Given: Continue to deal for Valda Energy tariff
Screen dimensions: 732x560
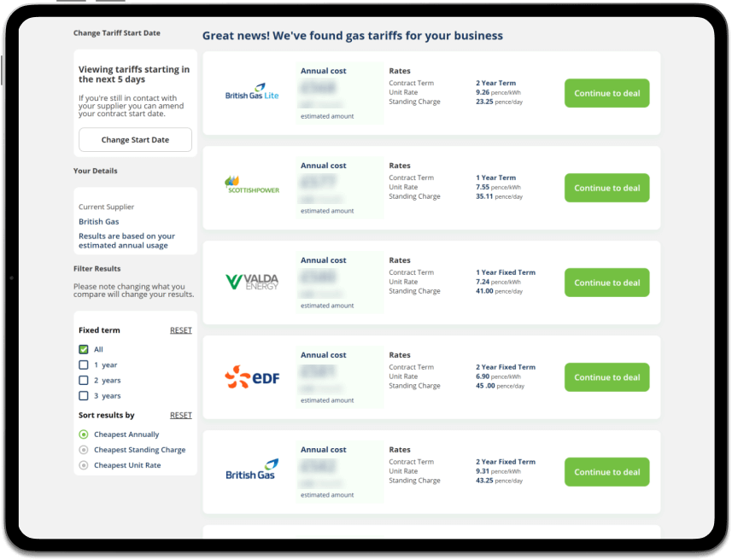Looking at the screenshot, I should [606, 283].
